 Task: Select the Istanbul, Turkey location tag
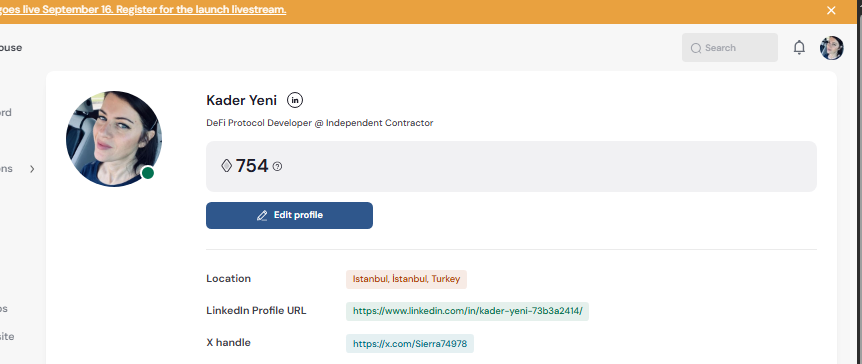point(406,279)
